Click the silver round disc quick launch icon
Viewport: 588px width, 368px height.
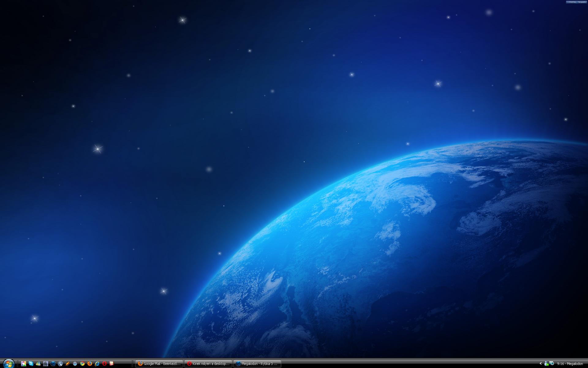[x=60, y=364]
